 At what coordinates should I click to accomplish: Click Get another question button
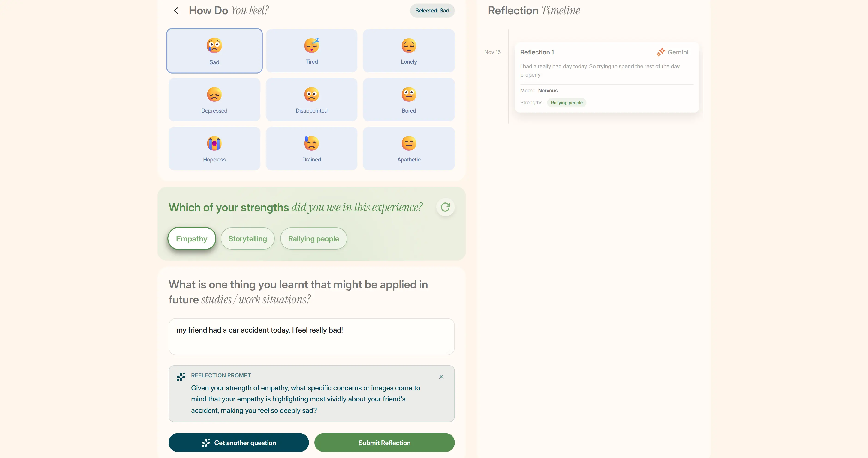coord(238,443)
